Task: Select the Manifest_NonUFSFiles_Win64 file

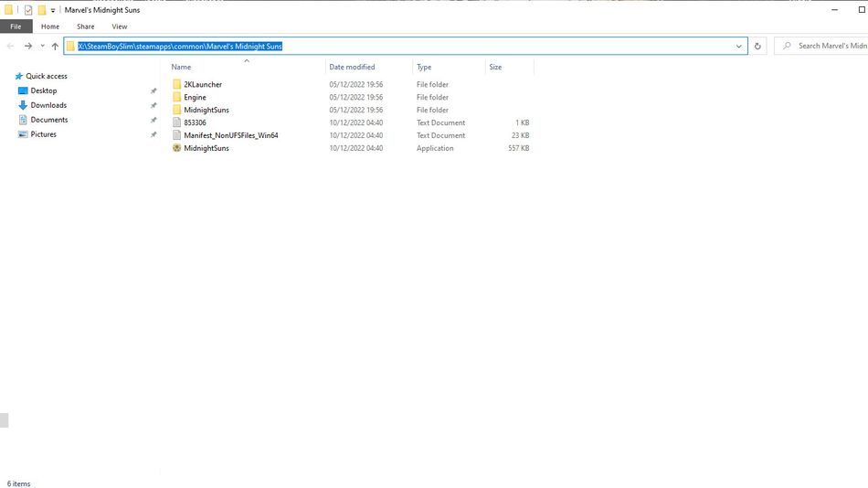Action: (x=231, y=135)
